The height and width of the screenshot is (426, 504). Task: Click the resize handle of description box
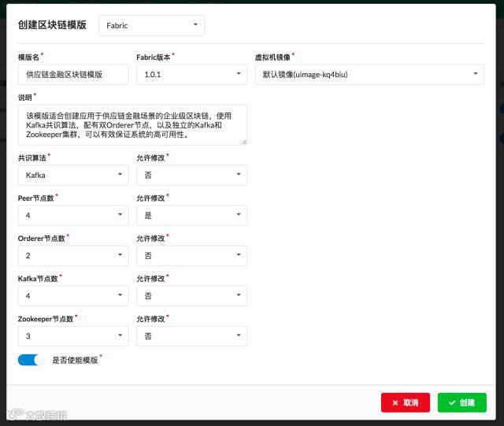click(x=244, y=142)
